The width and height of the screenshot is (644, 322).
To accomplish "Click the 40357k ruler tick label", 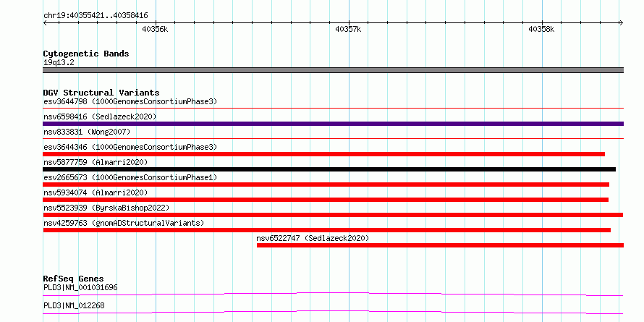I will pyautogui.click(x=349, y=29).
